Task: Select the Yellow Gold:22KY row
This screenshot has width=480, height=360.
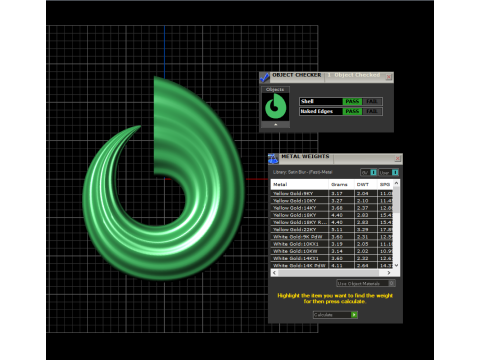Action: pos(332,229)
